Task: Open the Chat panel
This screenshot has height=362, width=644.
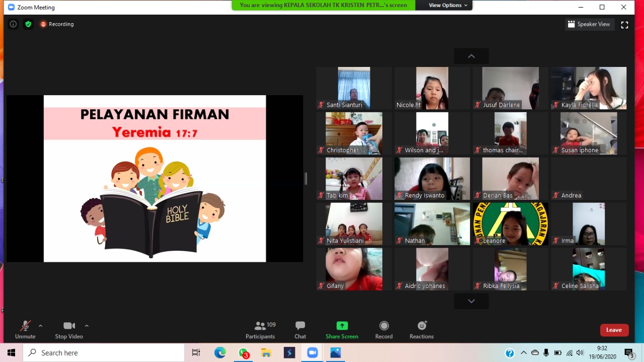Action: click(x=300, y=330)
